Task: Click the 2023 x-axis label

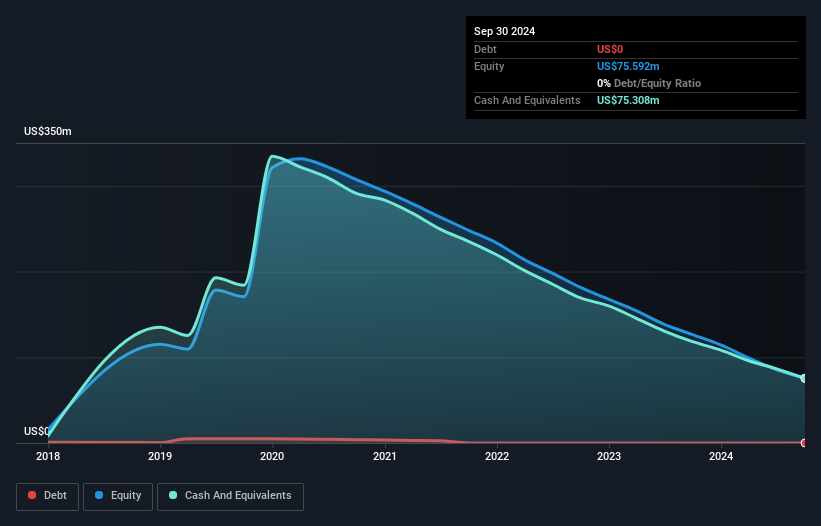Action: [x=609, y=456]
